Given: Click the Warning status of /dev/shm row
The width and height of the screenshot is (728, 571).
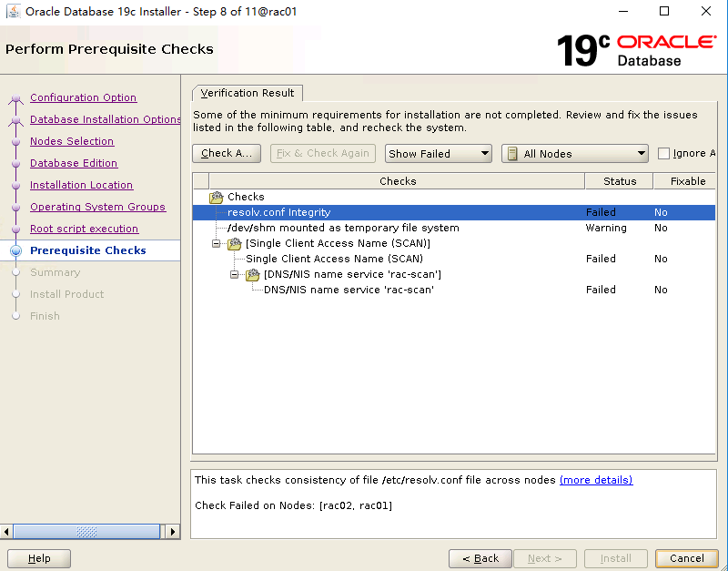Looking at the screenshot, I should 606,228.
